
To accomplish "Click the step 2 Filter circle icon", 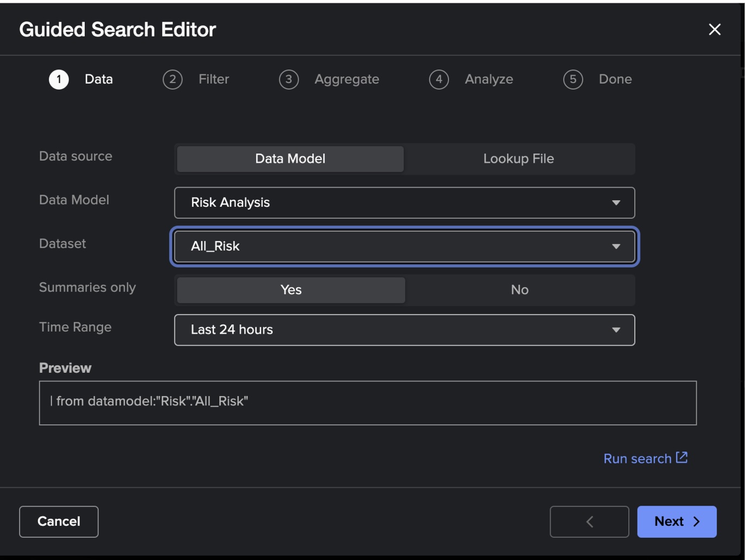I will click(173, 80).
